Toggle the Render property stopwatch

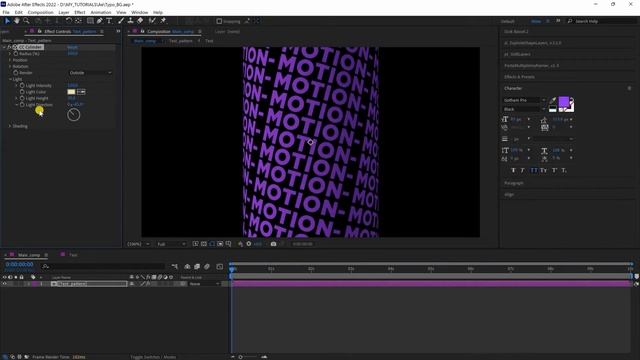(16, 73)
